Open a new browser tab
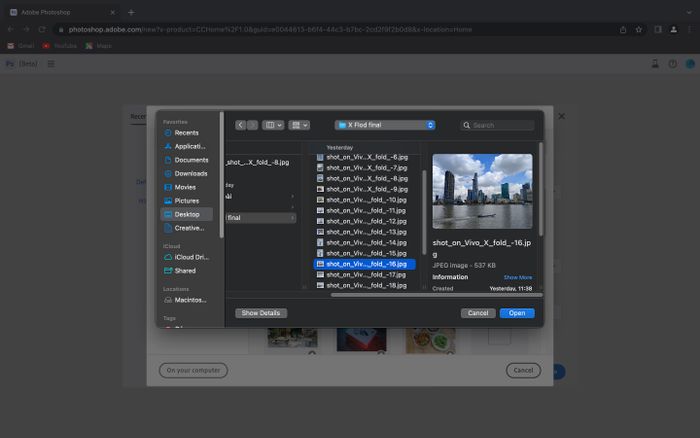 (131, 12)
